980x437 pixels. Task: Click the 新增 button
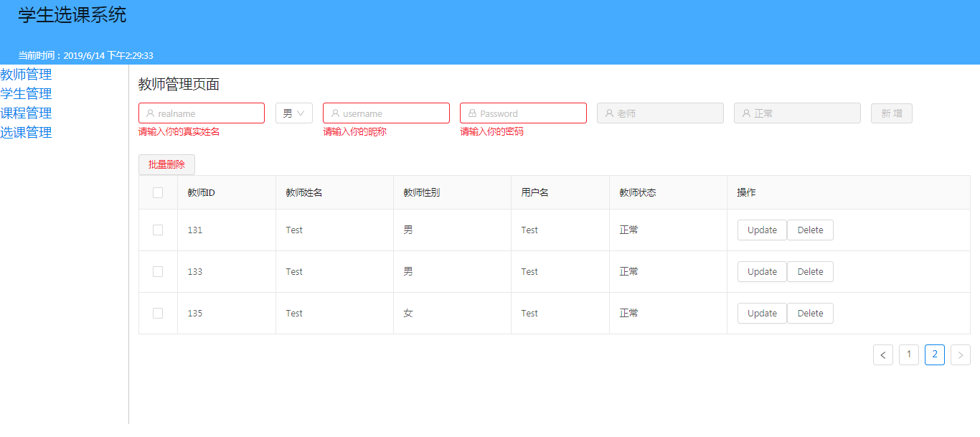(892, 113)
